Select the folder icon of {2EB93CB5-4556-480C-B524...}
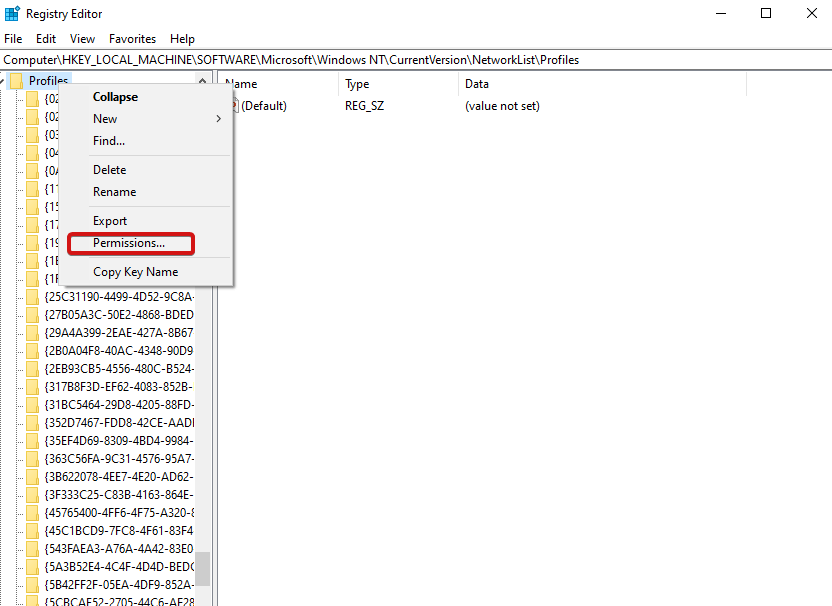 pos(34,368)
